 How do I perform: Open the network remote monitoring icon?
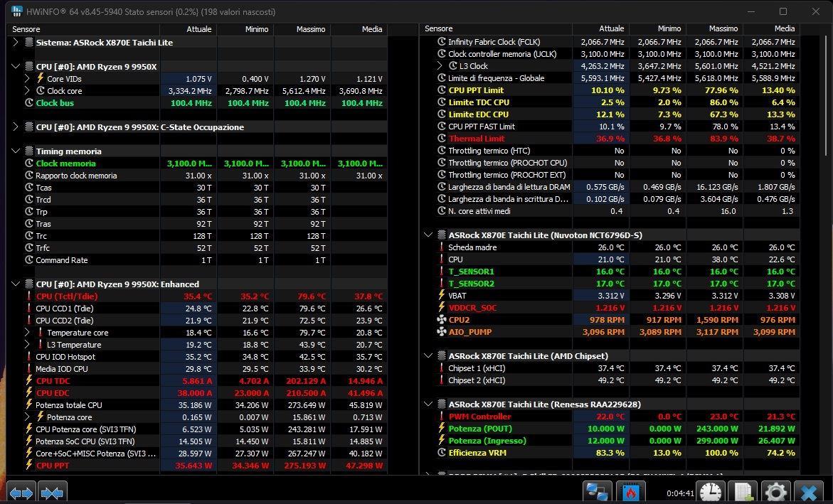[596, 493]
